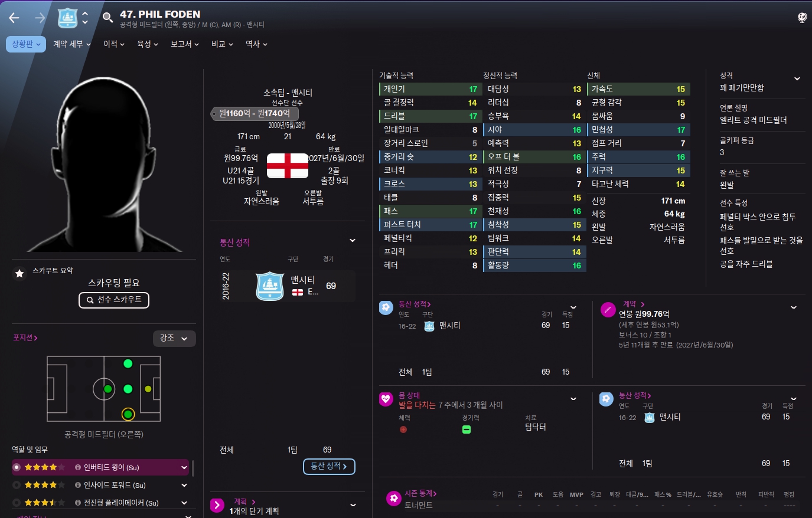Click the red 체력 condition indicator
The width and height of the screenshot is (812, 518).
point(403,430)
